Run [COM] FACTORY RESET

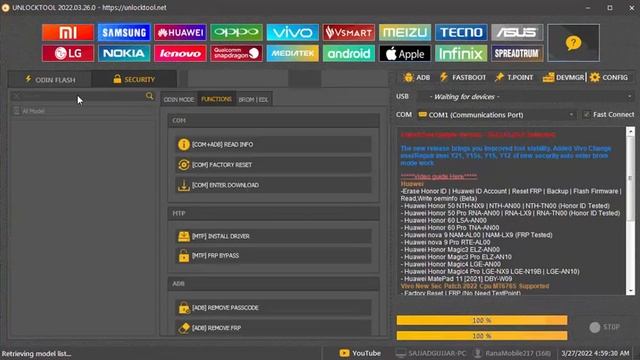(273, 165)
